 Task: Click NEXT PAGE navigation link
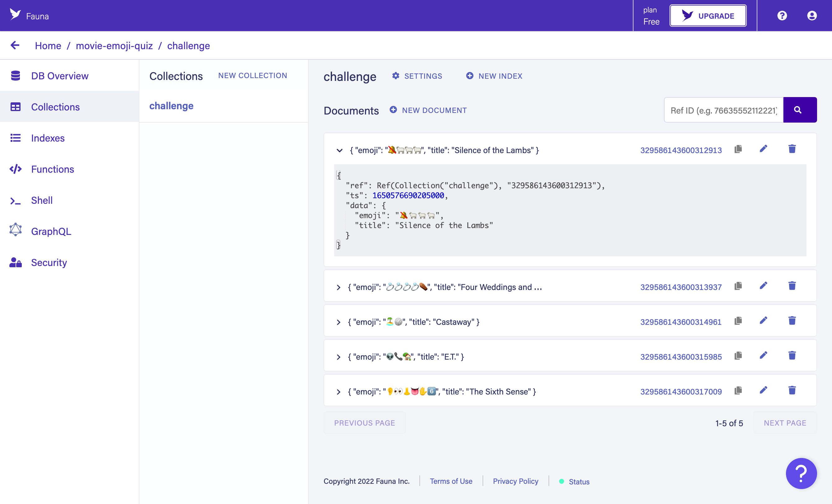(785, 422)
